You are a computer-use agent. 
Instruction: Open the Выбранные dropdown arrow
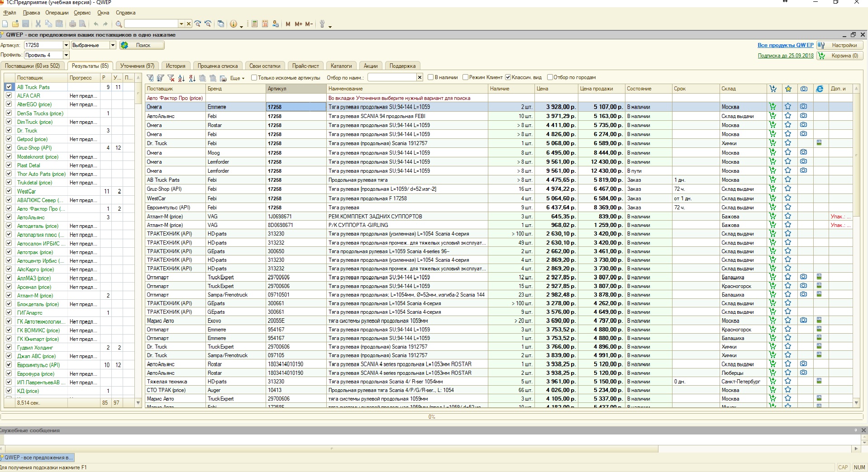pyautogui.click(x=113, y=45)
